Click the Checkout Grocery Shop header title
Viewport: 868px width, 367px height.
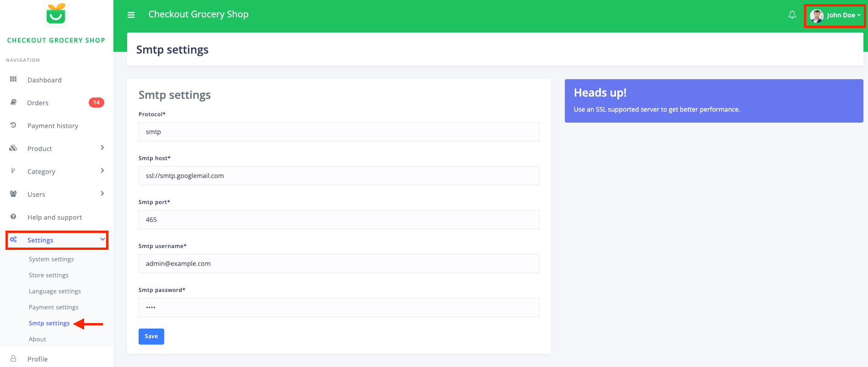tap(198, 14)
